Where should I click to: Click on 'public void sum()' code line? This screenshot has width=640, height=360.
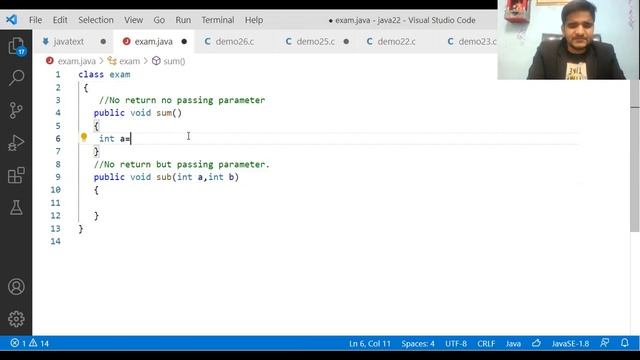point(138,113)
